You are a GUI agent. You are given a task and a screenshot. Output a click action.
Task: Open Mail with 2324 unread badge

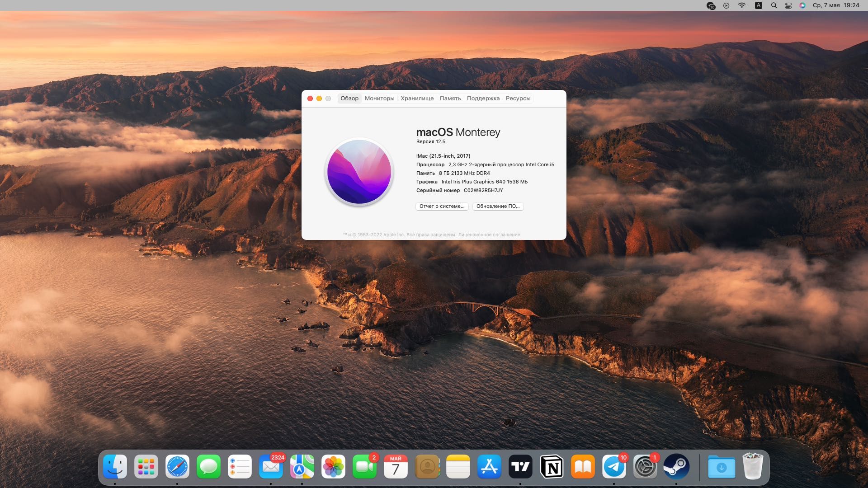point(271,467)
